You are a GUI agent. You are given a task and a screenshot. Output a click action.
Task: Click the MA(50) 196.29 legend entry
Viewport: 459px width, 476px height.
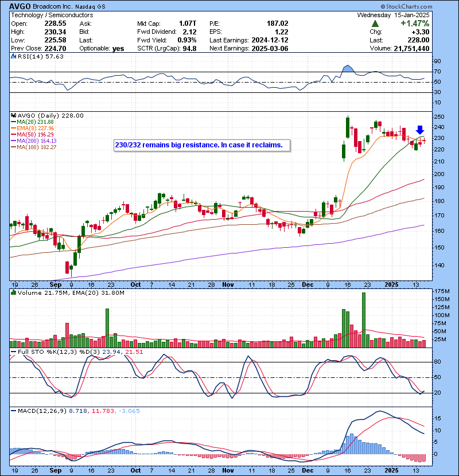tap(32, 134)
